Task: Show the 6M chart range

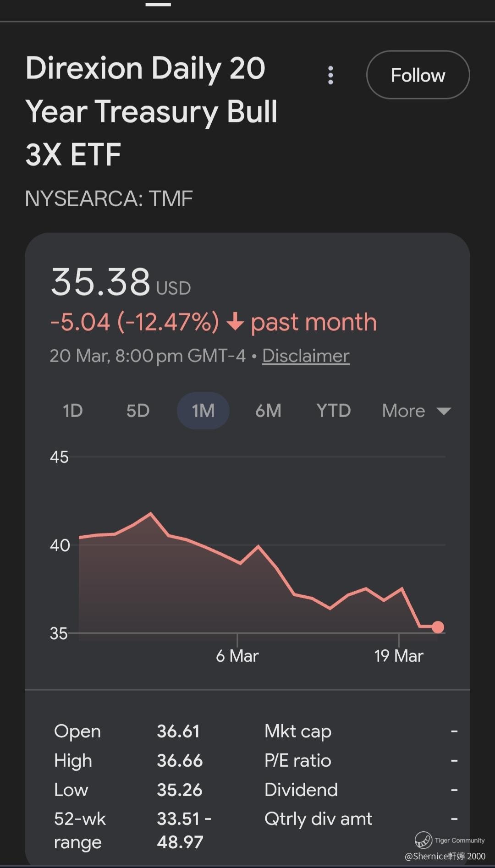Action: point(268,411)
